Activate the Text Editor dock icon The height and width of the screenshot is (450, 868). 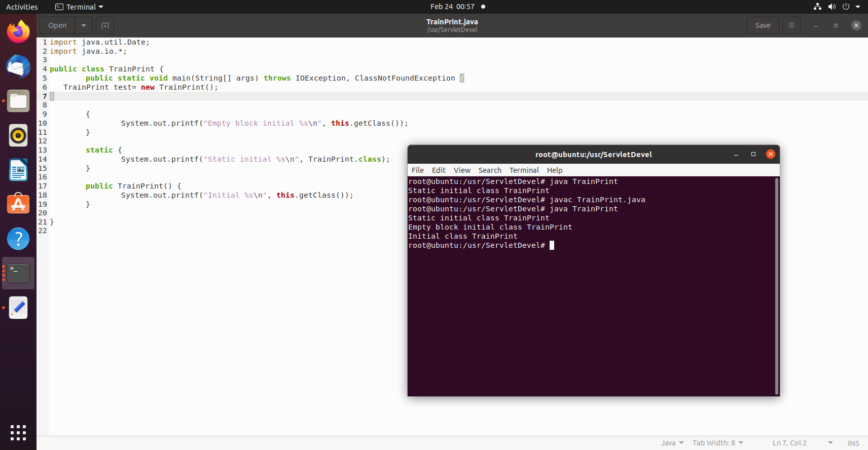point(18,308)
